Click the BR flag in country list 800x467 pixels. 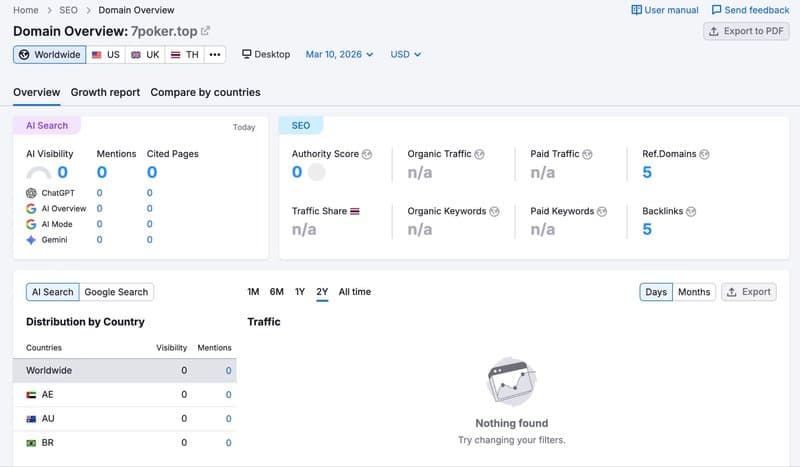(31, 443)
